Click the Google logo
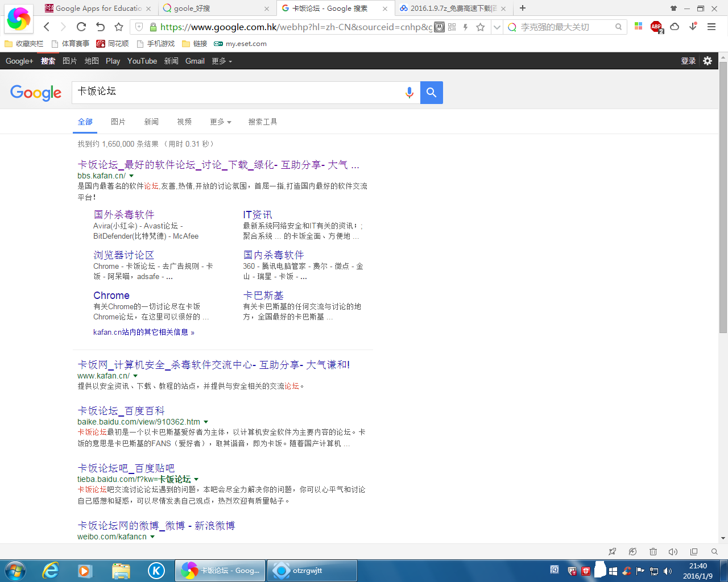 pos(36,93)
